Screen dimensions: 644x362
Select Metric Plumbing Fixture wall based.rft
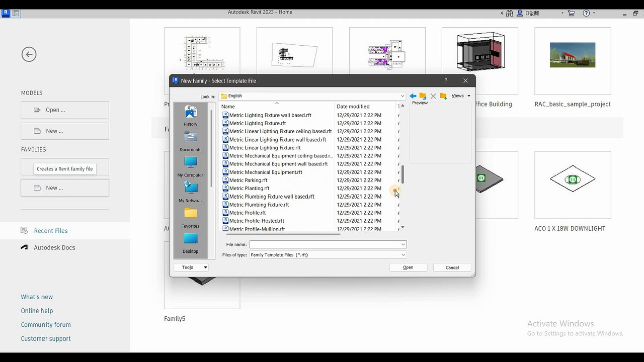[272, 197]
